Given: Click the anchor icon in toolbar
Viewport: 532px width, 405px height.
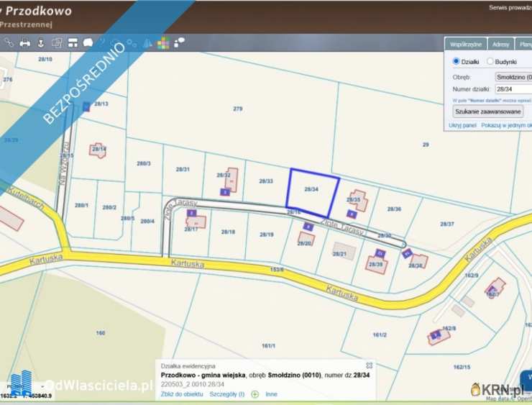Looking at the screenshot, I should pos(41,42).
